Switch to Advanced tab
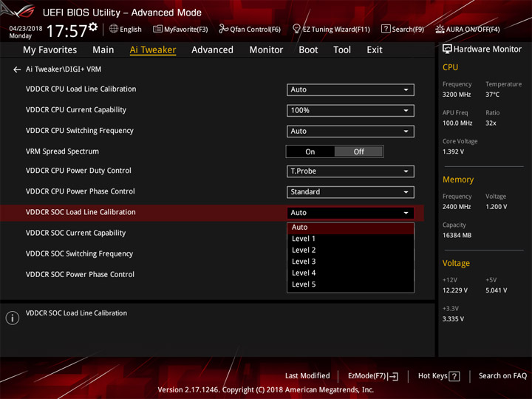 pos(212,50)
